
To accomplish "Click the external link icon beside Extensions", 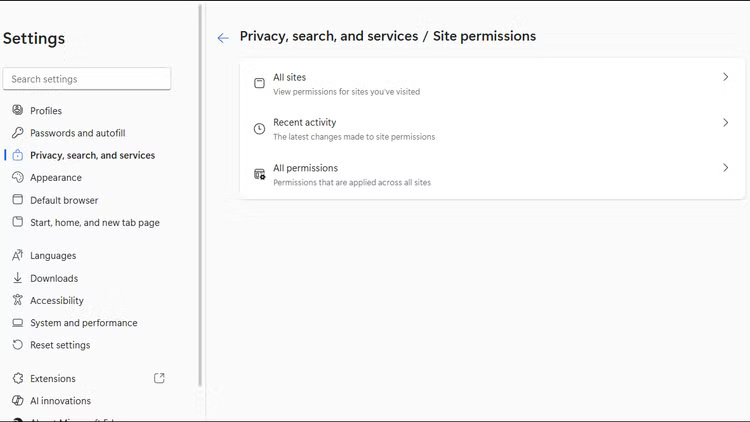I will [159, 378].
